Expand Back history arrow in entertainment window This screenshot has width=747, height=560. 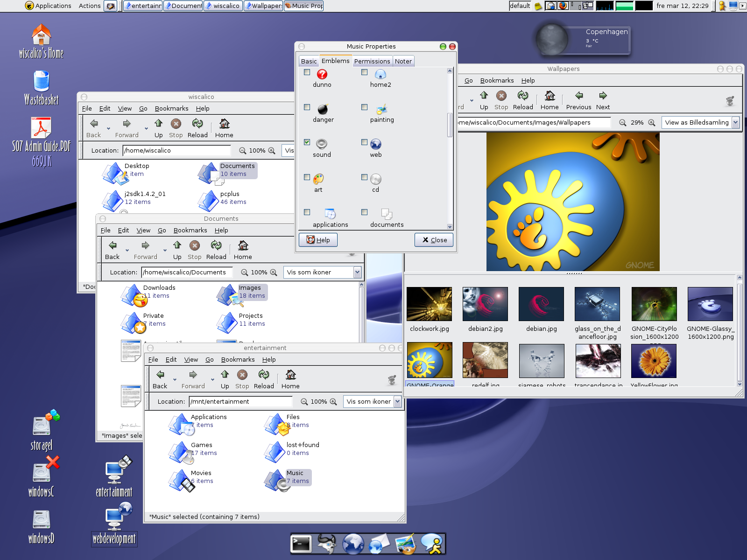pos(175,379)
